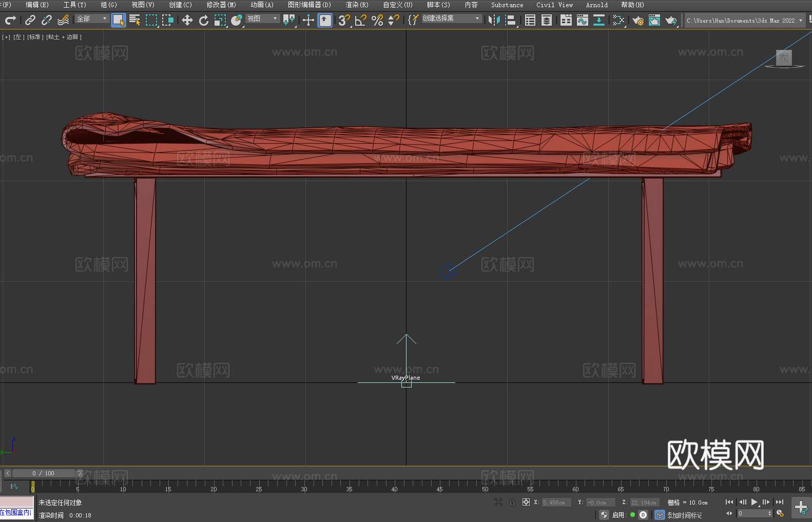This screenshot has width=812, height=522.
Task: Select the Rotate tool
Action: [x=204, y=20]
